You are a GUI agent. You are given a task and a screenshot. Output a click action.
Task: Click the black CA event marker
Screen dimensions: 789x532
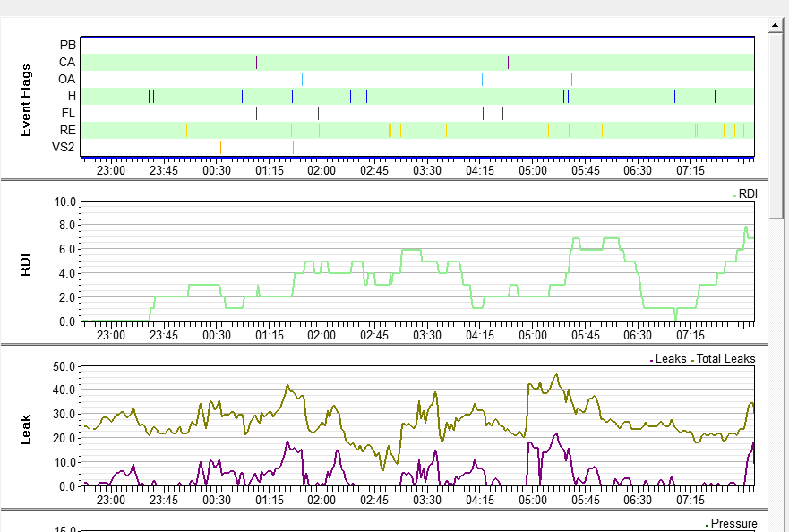click(x=508, y=62)
